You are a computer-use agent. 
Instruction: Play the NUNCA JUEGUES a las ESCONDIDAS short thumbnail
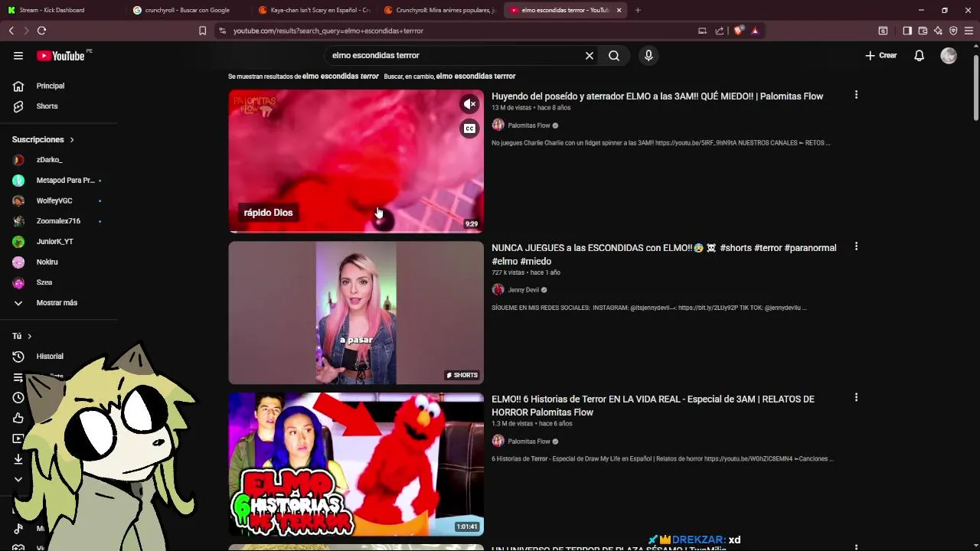pyautogui.click(x=356, y=313)
